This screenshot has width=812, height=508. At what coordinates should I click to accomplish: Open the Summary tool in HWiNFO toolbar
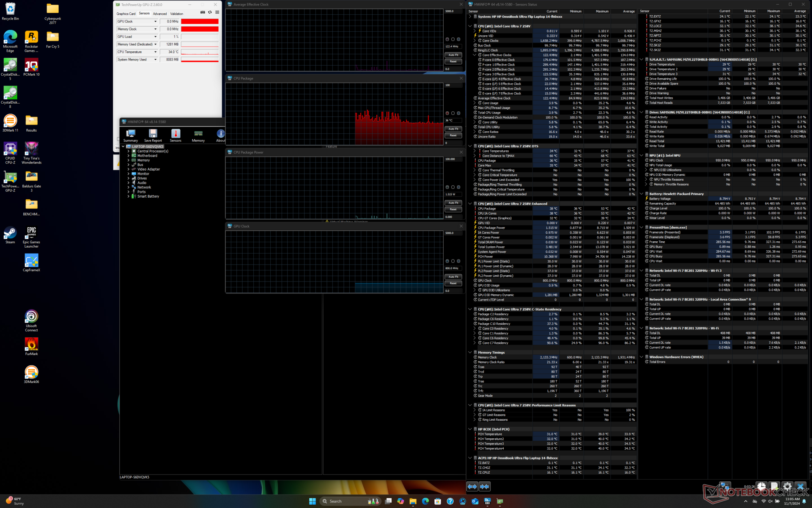coord(131,136)
